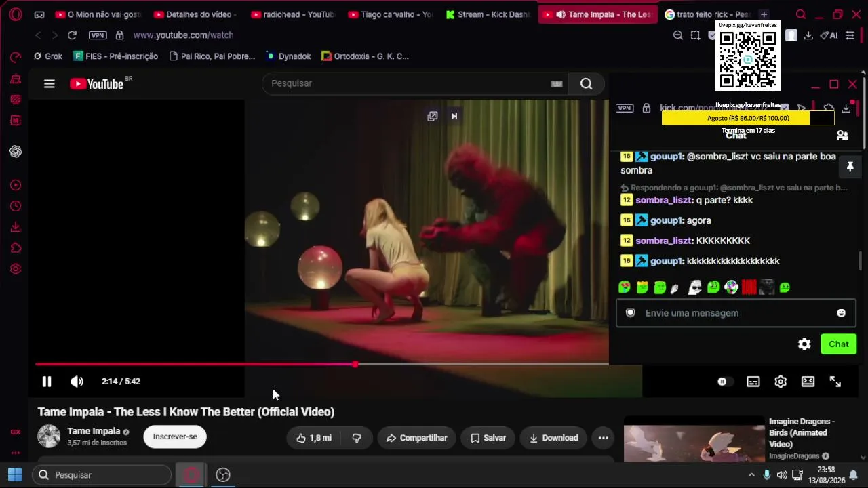Pop the video out into a floating window
This screenshot has height=488, width=868.
[x=433, y=116]
